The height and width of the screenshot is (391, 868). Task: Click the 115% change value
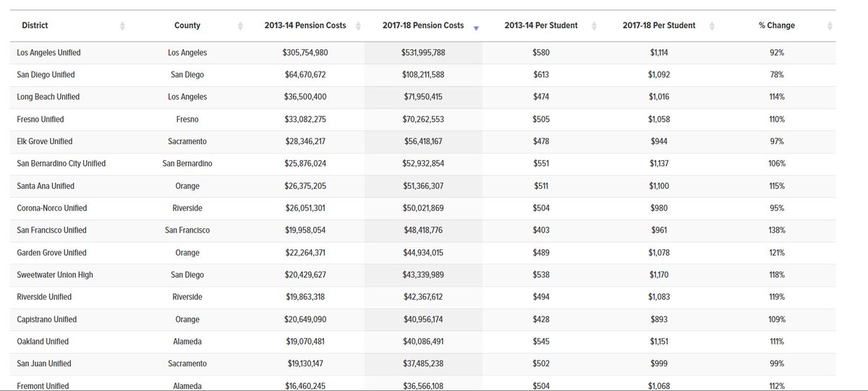point(777,186)
